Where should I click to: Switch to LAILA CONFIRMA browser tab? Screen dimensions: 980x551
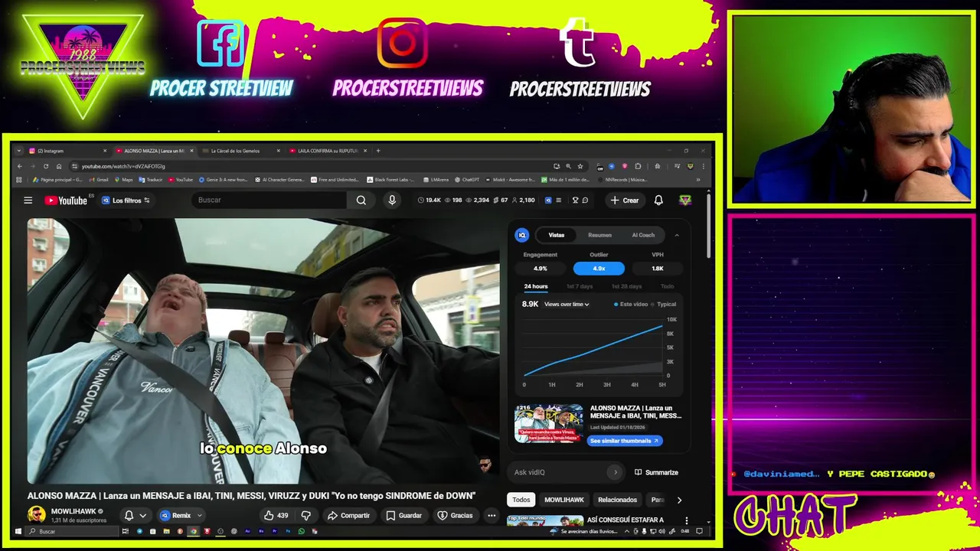[327, 151]
